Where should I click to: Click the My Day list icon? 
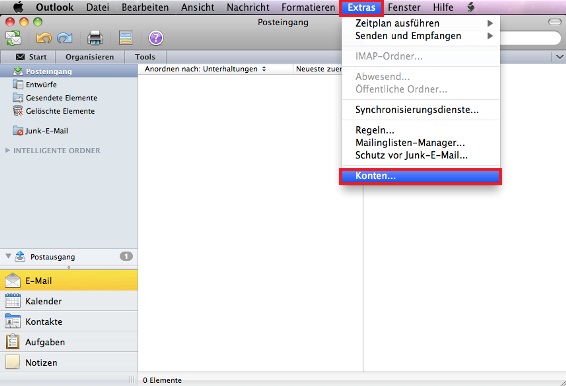[126, 38]
